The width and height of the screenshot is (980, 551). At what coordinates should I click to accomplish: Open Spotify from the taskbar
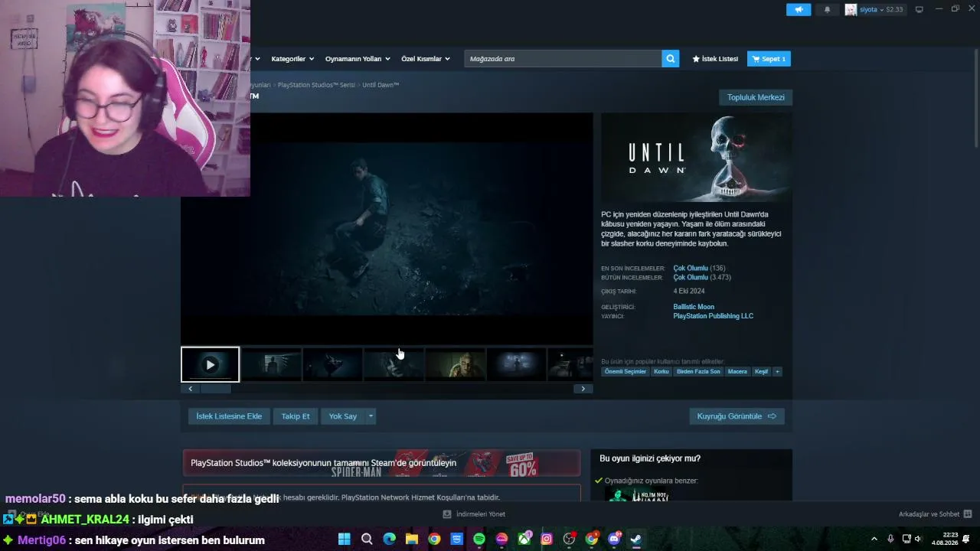click(479, 539)
